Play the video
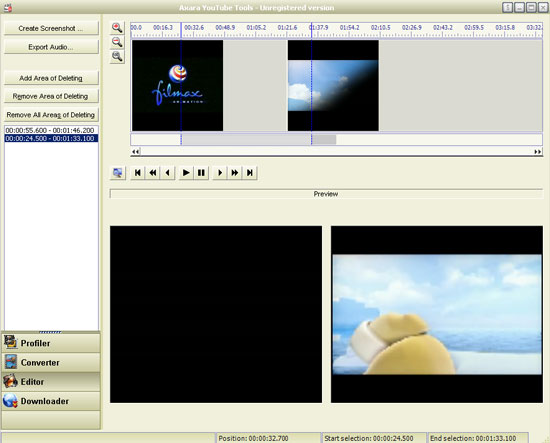The image size is (550, 443). [186, 173]
